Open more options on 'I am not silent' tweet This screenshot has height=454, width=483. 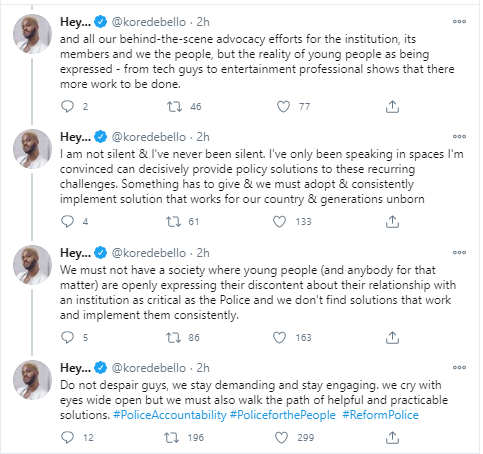click(x=459, y=137)
